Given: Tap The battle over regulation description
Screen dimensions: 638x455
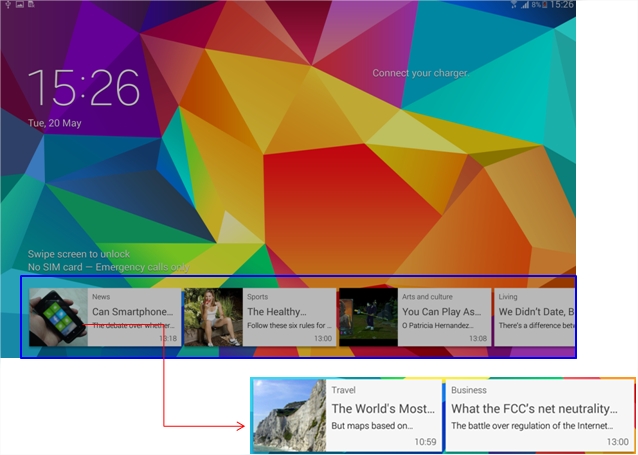Looking at the screenshot, I should 532,426.
